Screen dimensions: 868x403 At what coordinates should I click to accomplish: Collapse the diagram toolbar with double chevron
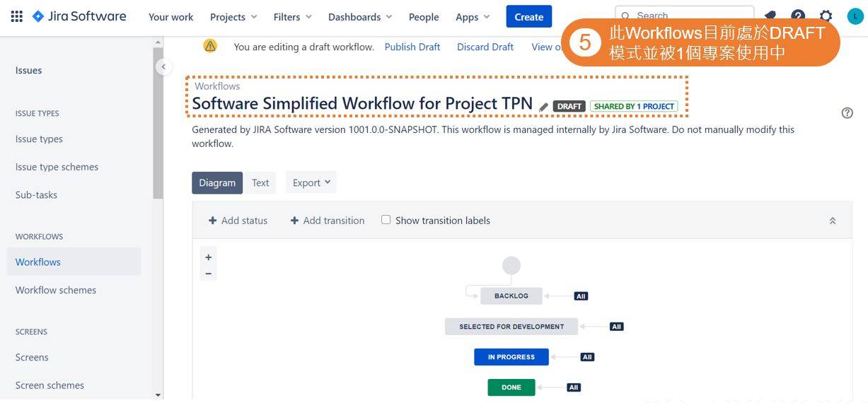click(833, 221)
